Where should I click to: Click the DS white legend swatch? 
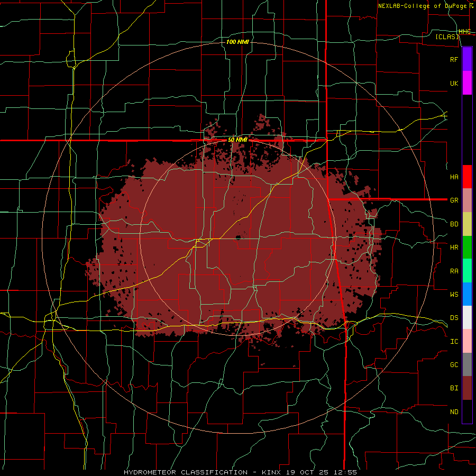tap(467, 317)
